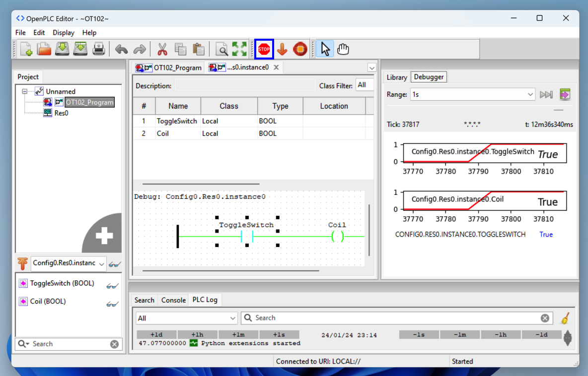Image resolution: width=588 pixels, height=376 pixels.
Task: Click the -1m log time button
Action: coord(460,334)
